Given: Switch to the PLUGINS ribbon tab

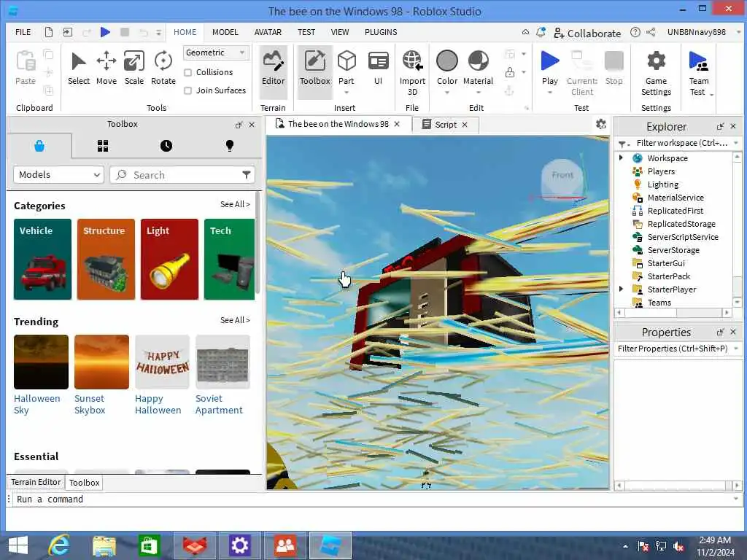Looking at the screenshot, I should (381, 32).
